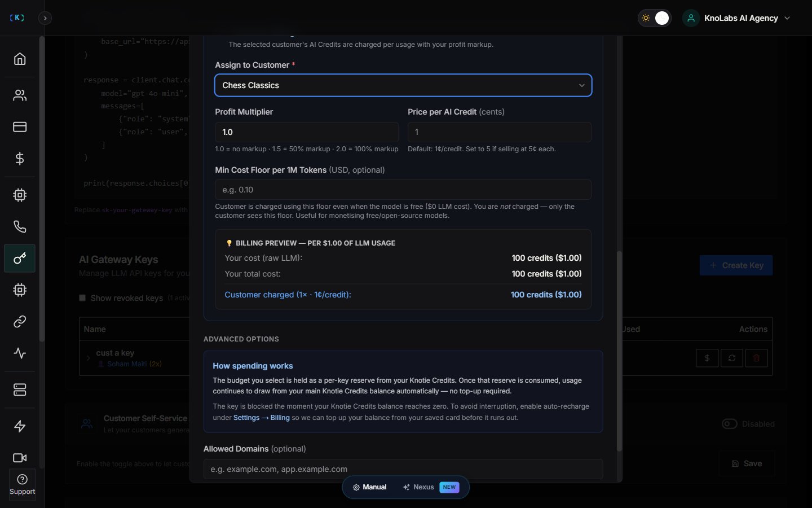
Task: Open the video camera icon in sidebar
Action: pyautogui.click(x=20, y=458)
